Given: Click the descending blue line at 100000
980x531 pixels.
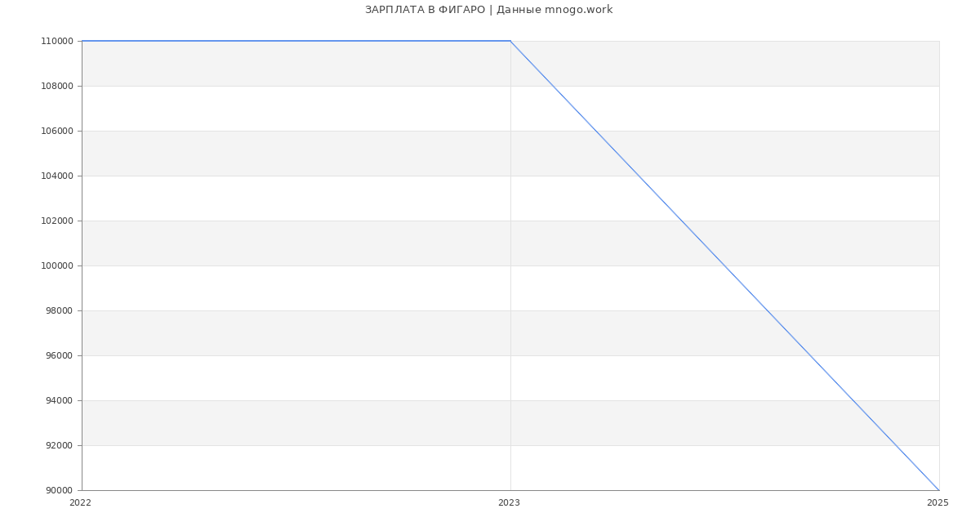Looking at the screenshot, I should click(x=724, y=265).
